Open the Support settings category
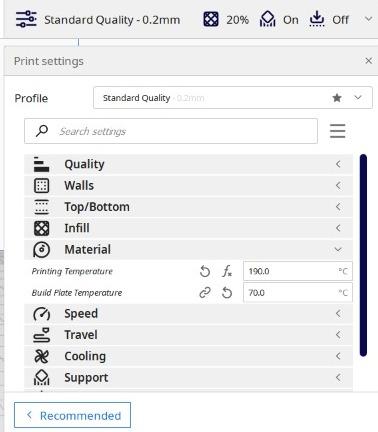The height and width of the screenshot is (432, 378). coord(188,377)
